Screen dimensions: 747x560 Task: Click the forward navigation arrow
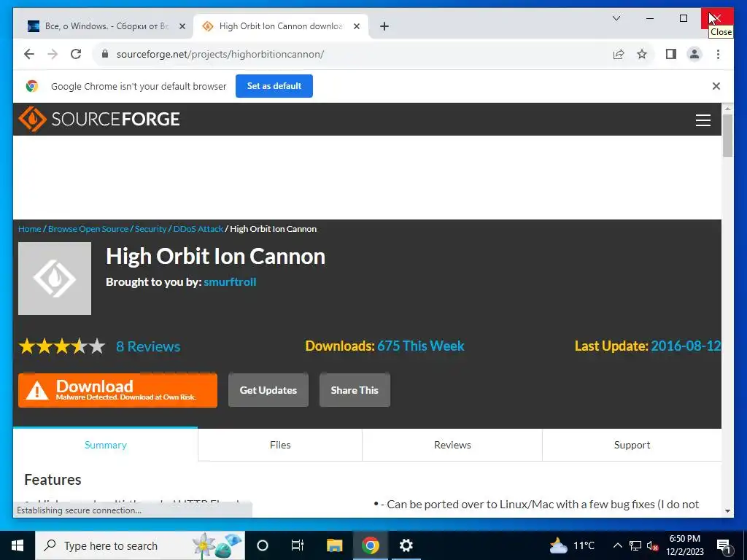(x=53, y=54)
